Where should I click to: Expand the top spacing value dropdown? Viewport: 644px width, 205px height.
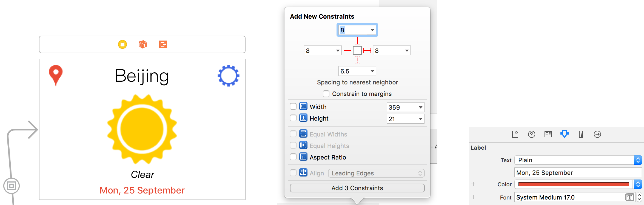(x=372, y=30)
